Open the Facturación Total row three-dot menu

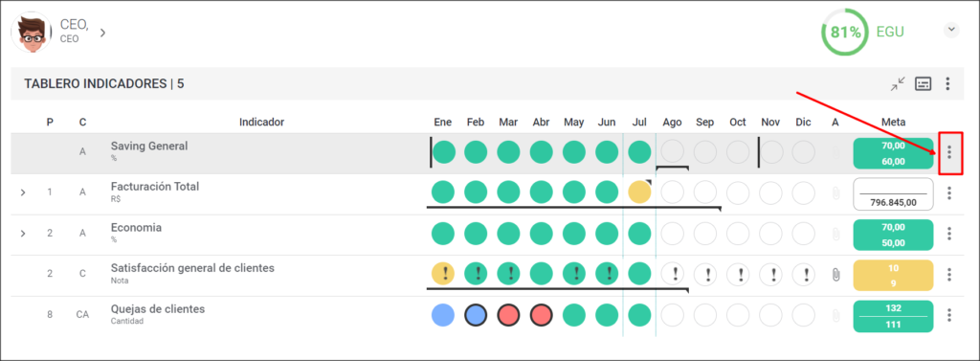coord(949,192)
